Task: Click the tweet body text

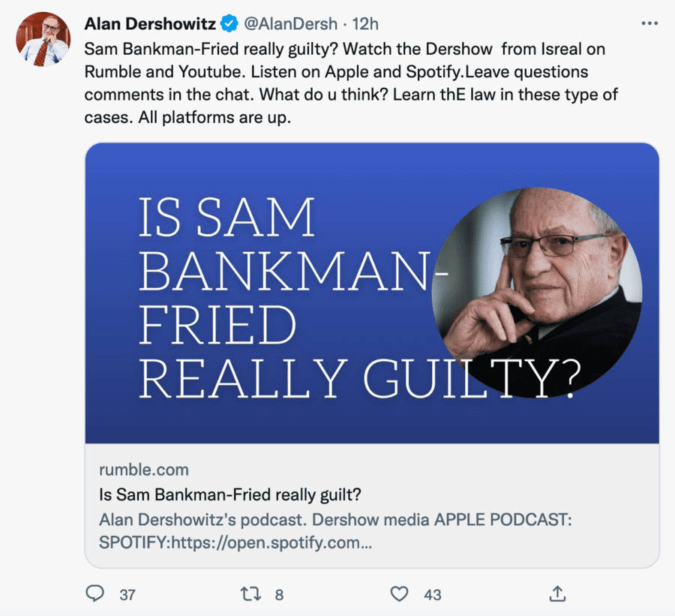Action: [x=344, y=83]
